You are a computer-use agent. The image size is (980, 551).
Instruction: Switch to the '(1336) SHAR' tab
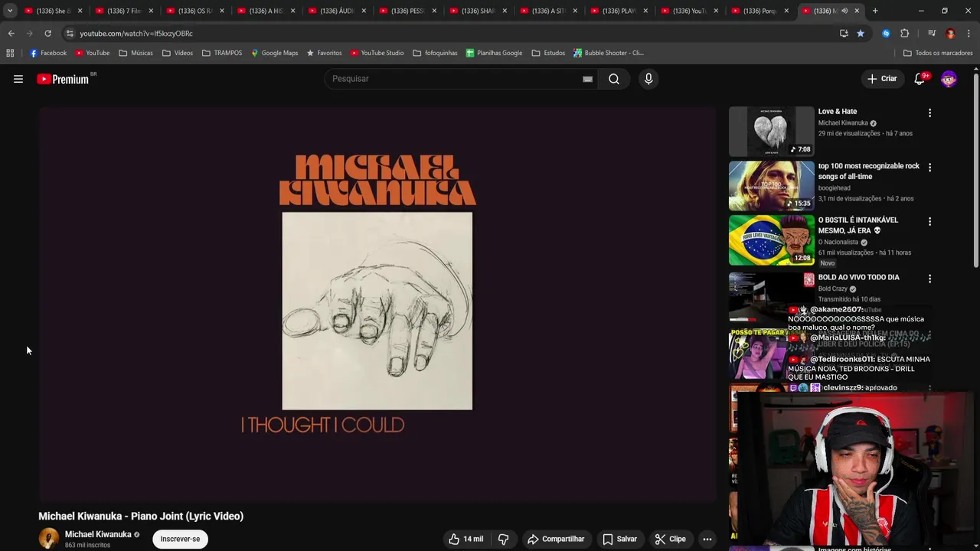[x=478, y=11]
